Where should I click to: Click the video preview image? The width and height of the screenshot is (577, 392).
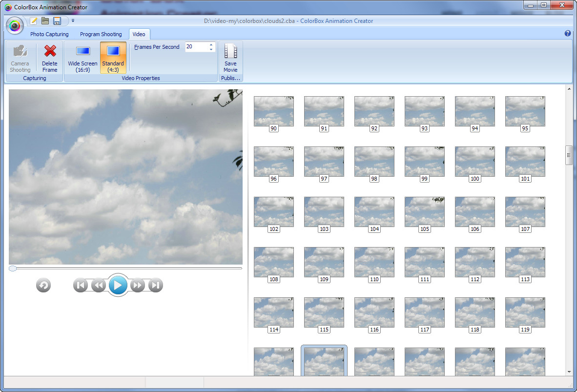[125, 177]
